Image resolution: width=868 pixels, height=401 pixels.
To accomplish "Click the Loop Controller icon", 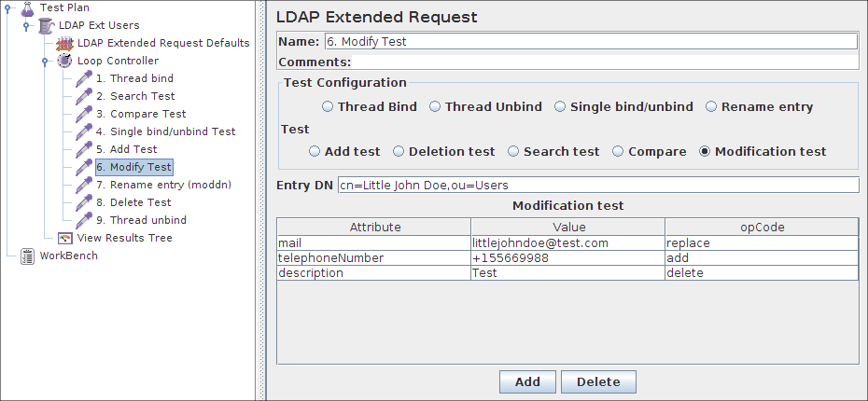I will [64, 62].
